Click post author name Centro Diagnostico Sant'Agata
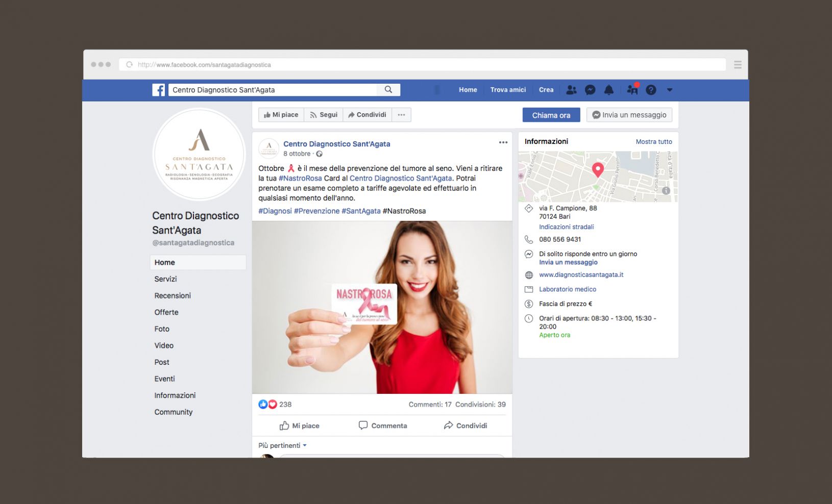Screen dimensions: 832x504 click(337, 144)
